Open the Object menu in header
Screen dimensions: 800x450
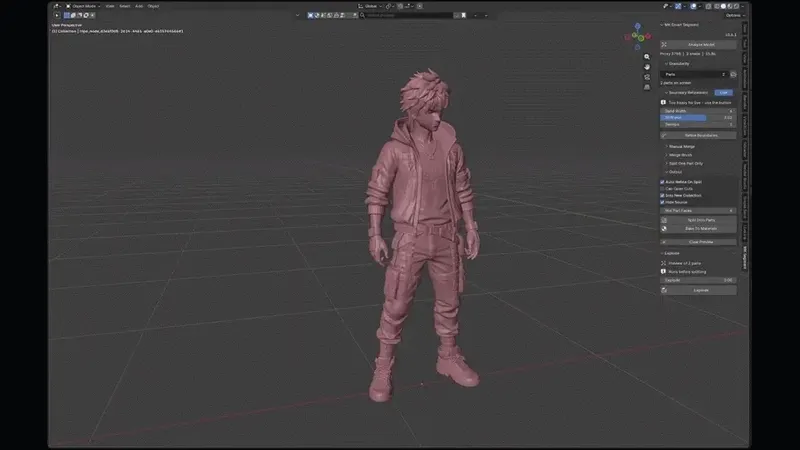[x=153, y=6]
